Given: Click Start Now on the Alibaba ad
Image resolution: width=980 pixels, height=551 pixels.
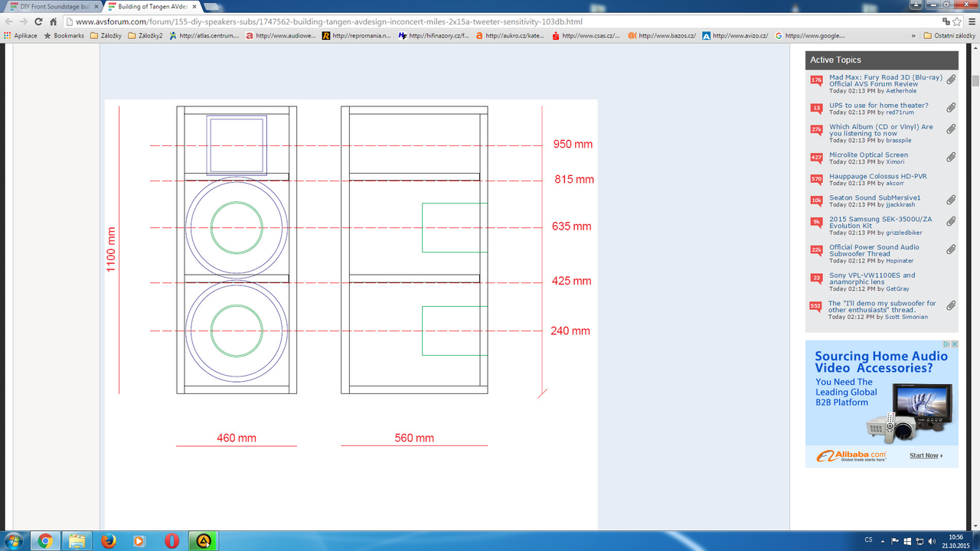Looking at the screenshot, I should (926, 455).
